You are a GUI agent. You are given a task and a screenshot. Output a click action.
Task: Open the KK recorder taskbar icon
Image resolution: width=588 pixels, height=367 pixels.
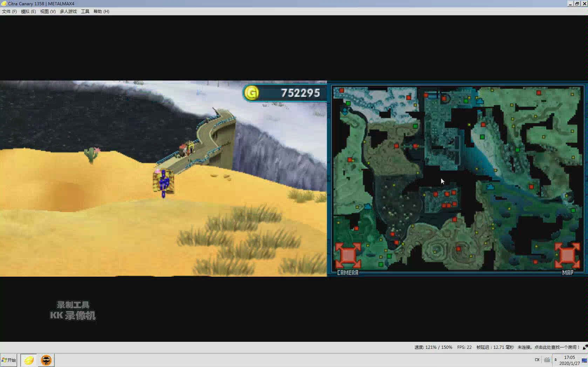click(46, 360)
